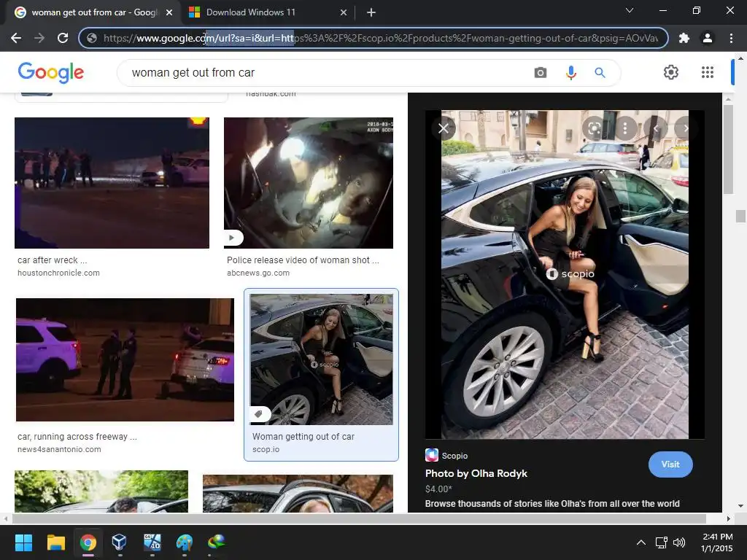Close the Download Windows 11 tab
The image size is (747, 560).
tap(344, 13)
